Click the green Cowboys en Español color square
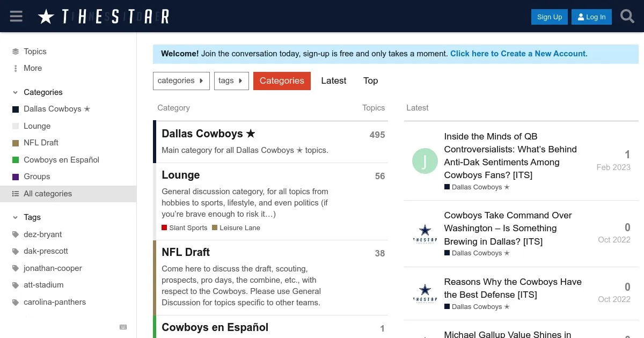The width and height of the screenshot is (644, 338). 16,160
